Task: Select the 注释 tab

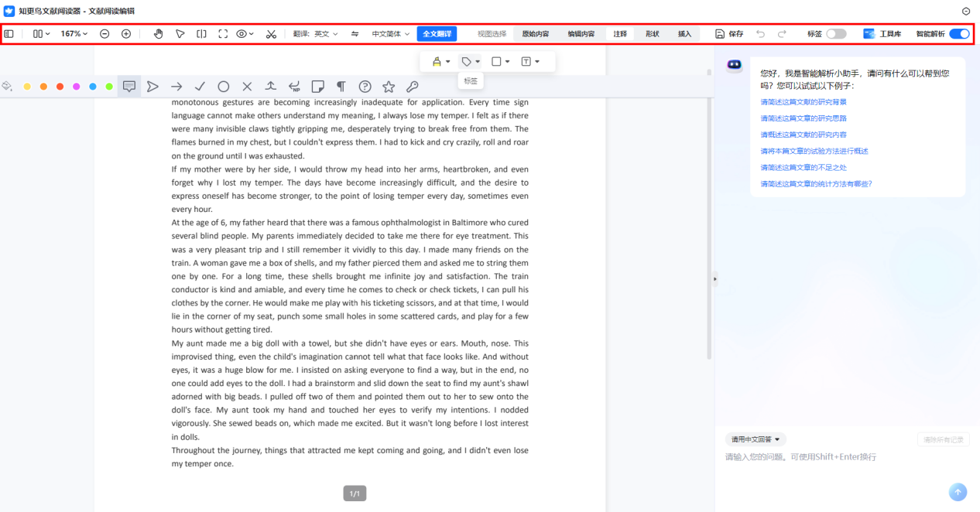Action: click(x=620, y=34)
